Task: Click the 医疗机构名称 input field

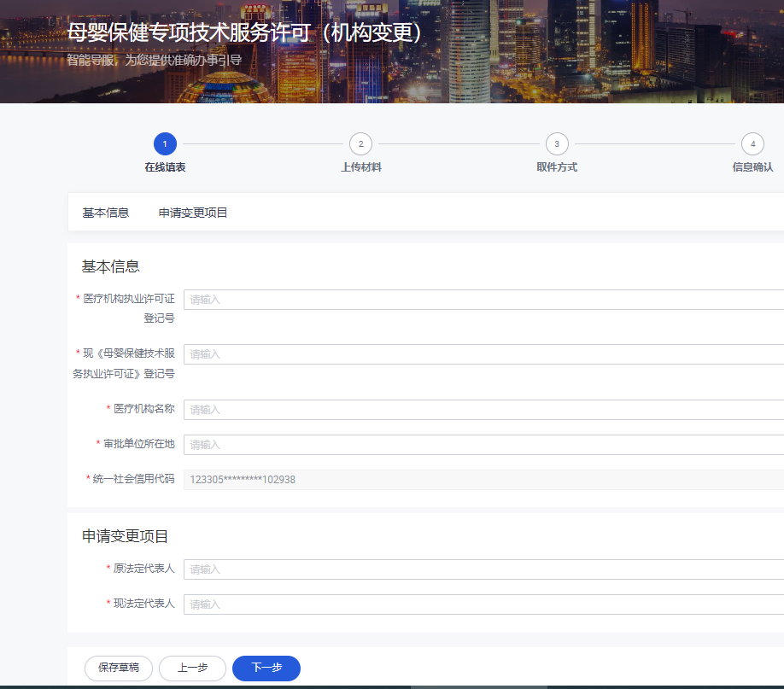Action: 483,410
